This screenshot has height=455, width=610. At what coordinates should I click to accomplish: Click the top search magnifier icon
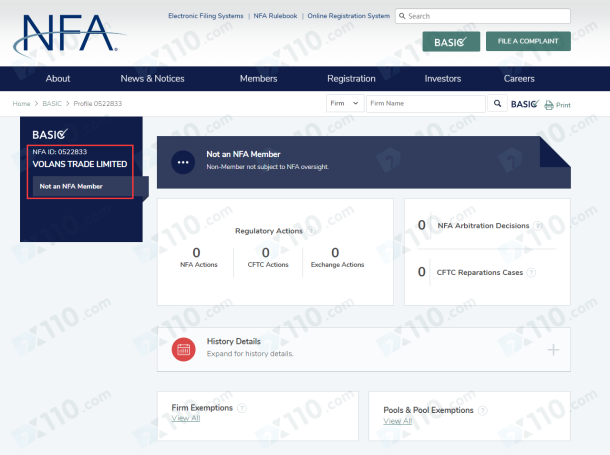pyautogui.click(x=402, y=16)
